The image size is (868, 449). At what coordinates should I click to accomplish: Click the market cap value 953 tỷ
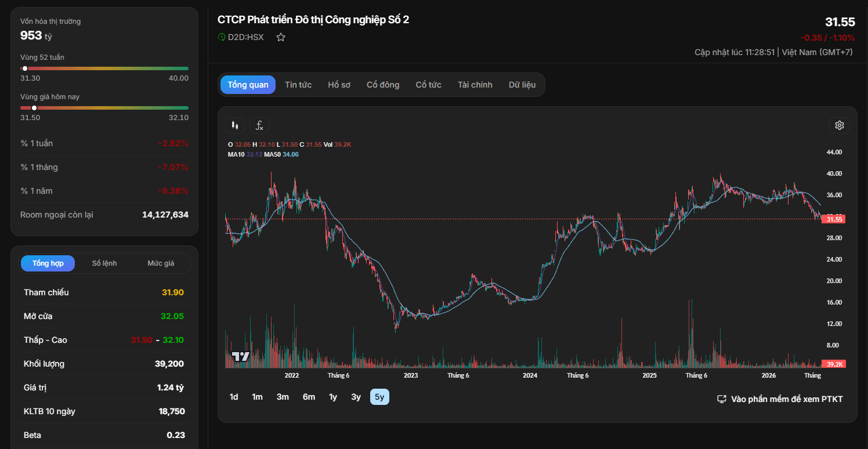tap(36, 35)
